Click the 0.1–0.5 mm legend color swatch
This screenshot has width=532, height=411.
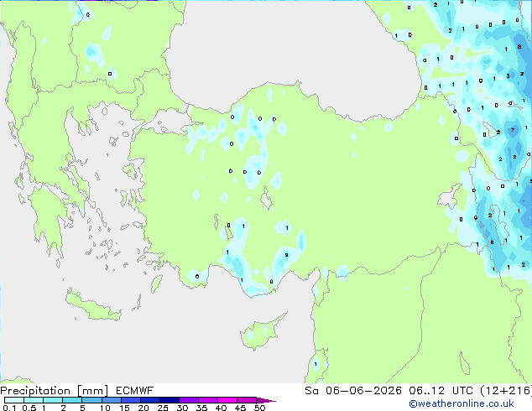click(14, 400)
